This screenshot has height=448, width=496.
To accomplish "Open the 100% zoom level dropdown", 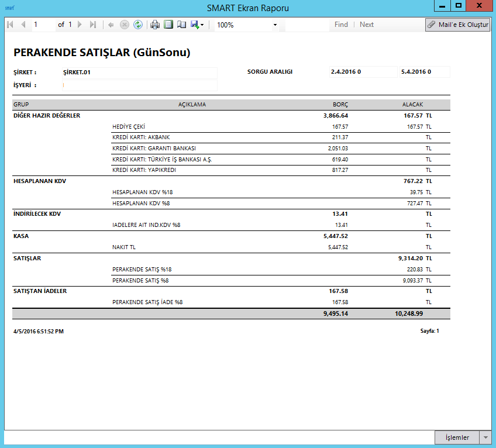I will pos(275,25).
